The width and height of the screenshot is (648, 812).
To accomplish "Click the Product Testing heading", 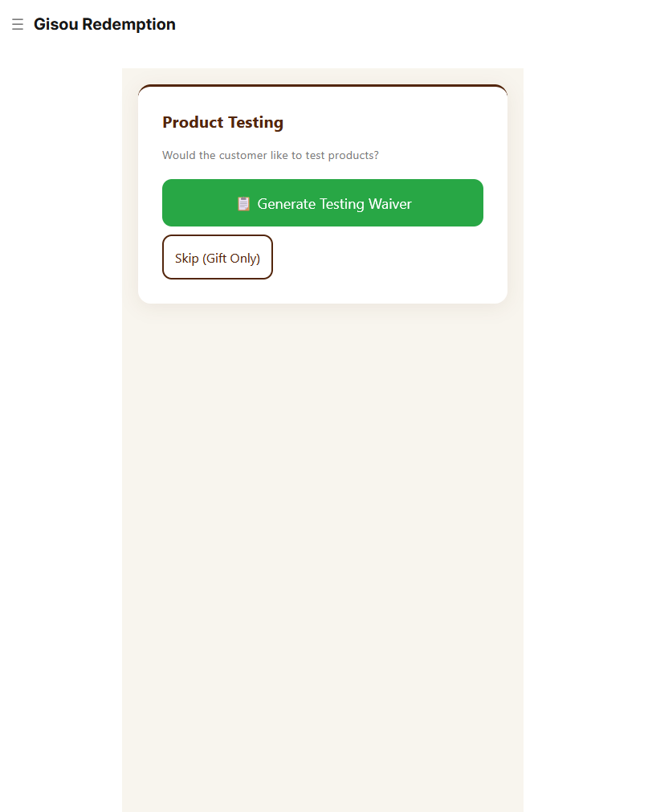I will coord(222,123).
